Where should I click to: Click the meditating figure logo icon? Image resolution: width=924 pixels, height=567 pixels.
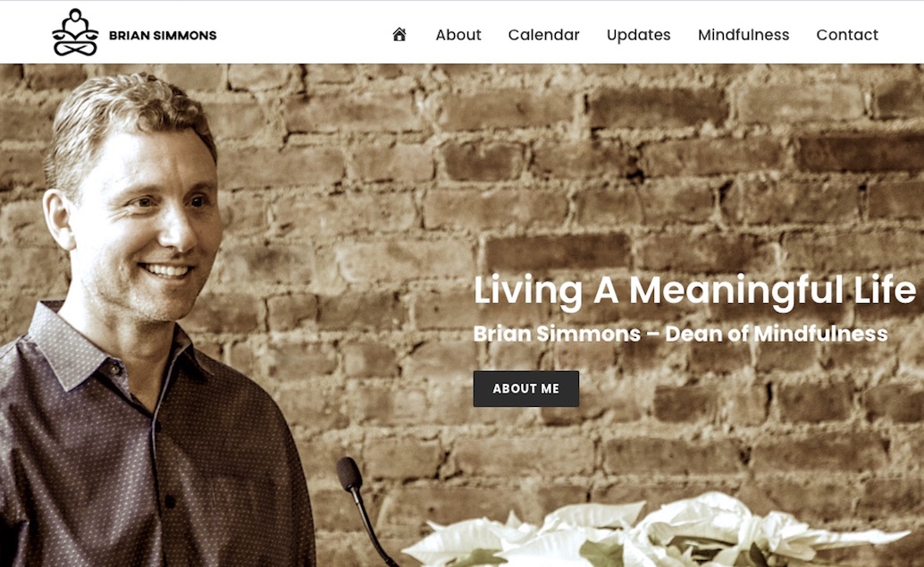point(75,32)
